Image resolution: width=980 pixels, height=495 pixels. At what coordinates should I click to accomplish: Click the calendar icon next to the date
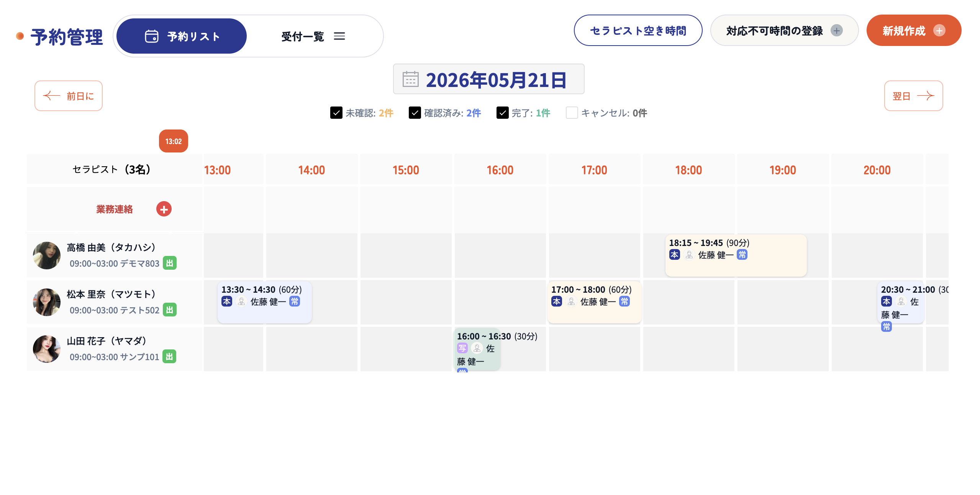(x=410, y=79)
